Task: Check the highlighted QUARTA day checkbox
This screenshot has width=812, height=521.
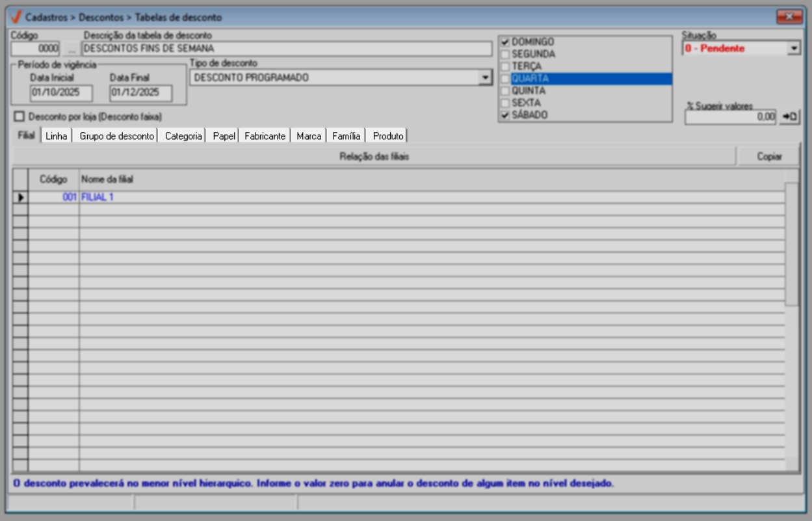Action: pyautogui.click(x=504, y=79)
